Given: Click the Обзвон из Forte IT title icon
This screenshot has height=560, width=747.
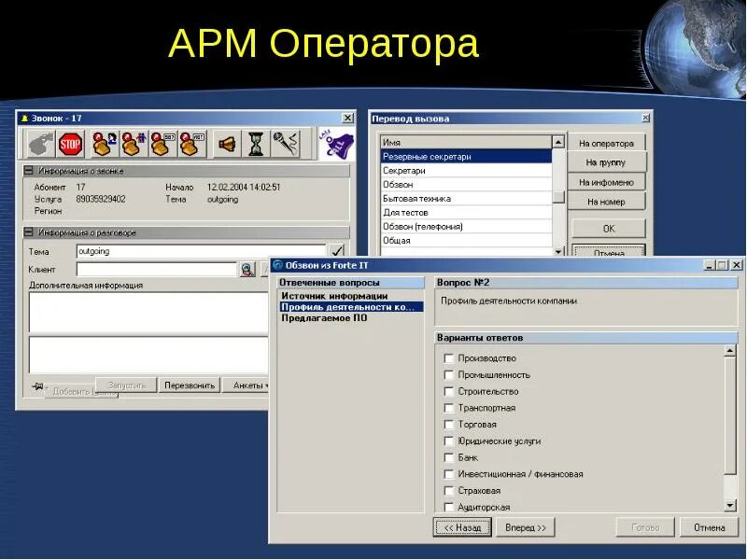Looking at the screenshot, I should coord(277,265).
